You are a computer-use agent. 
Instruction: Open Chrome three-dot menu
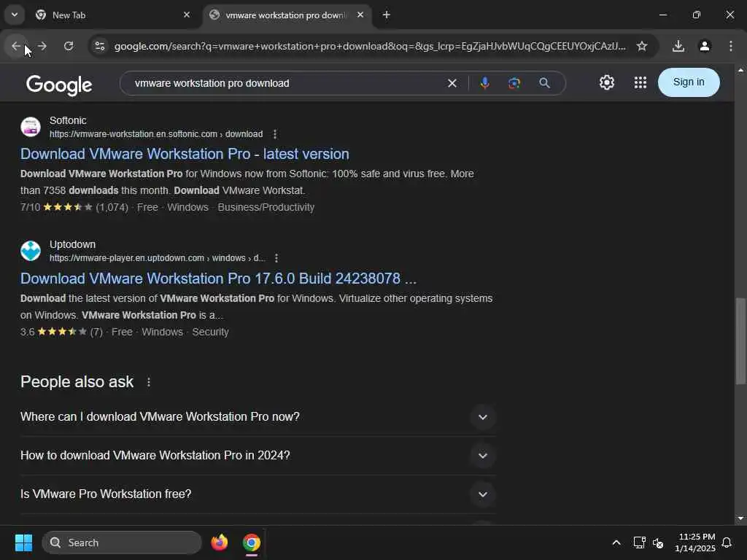coord(731,46)
